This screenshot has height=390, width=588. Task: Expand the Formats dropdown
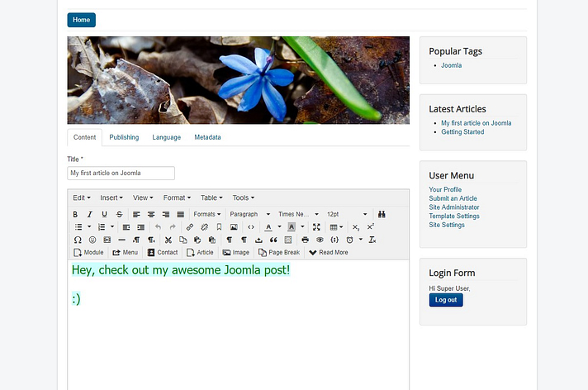[206, 214]
